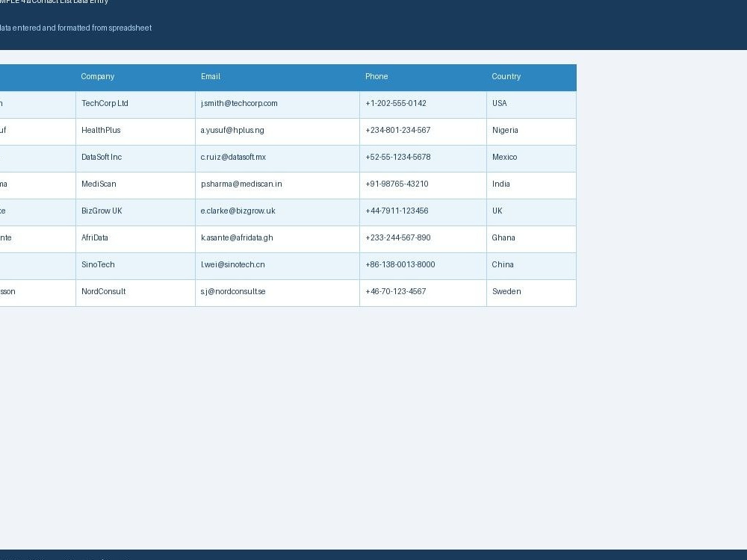Viewport: 747px width, 560px height.
Task: Click the Email column header
Action: click(x=277, y=77)
